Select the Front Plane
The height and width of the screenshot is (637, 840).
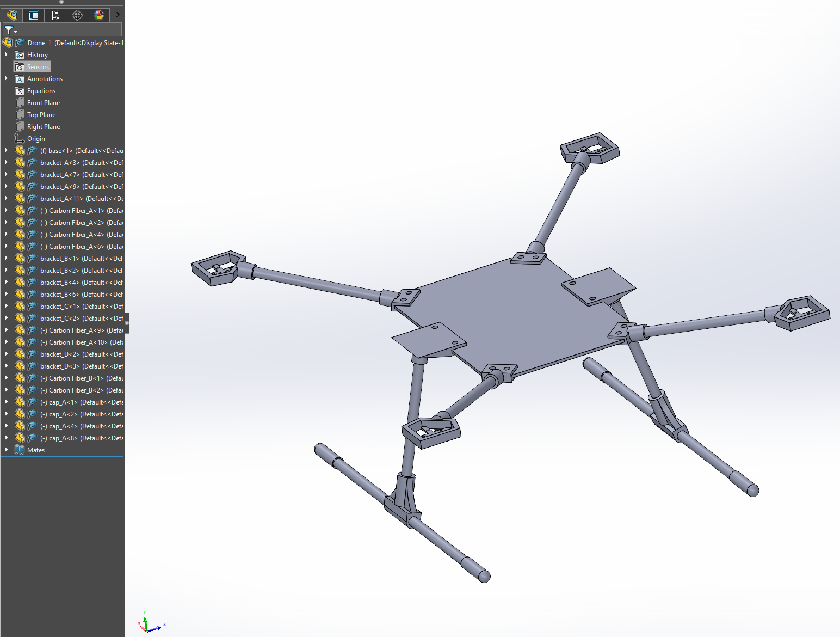(43, 103)
